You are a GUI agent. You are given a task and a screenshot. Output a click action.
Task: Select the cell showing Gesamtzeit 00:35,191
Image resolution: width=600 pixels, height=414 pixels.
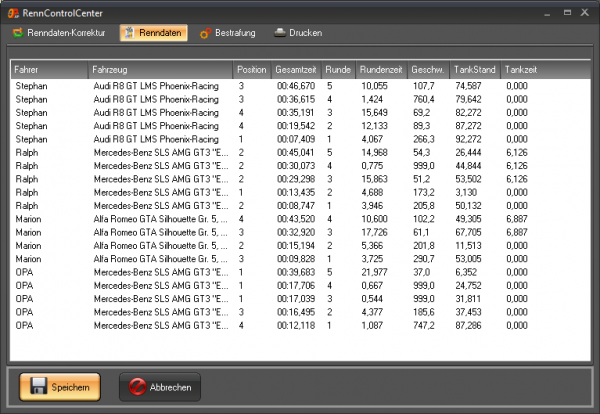point(295,112)
